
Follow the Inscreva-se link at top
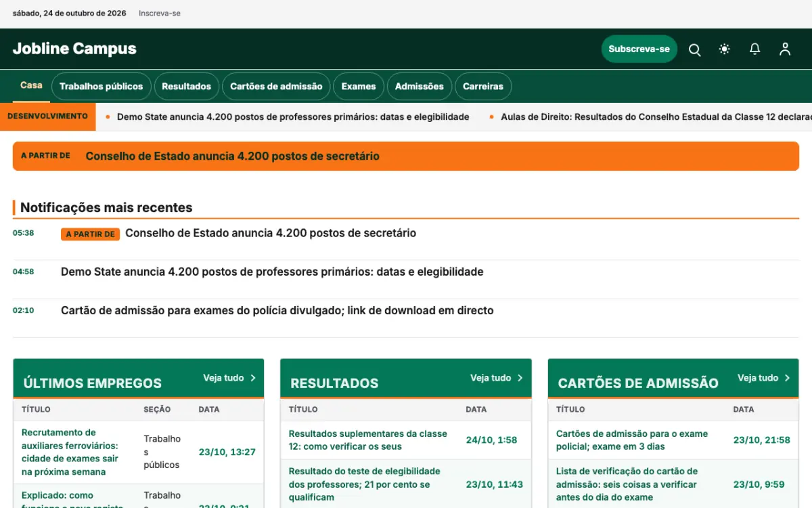pos(160,13)
